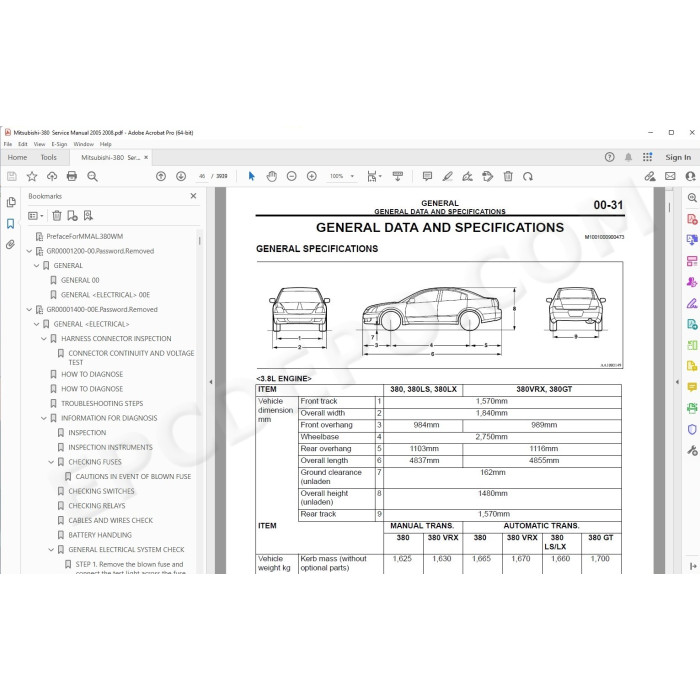Switch to the Home tab
The width and height of the screenshot is (700, 700).
click(x=17, y=157)
